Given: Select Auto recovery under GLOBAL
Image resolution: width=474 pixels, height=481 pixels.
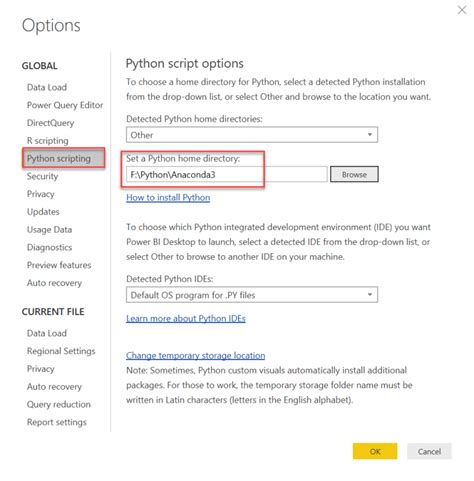Looking at the screenshot, I should (54, 283).
